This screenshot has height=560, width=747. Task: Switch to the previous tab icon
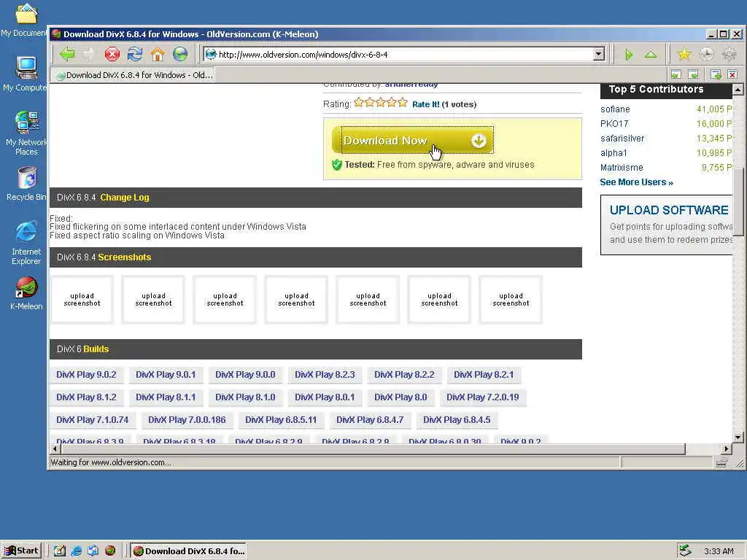(x=676, y=75)
